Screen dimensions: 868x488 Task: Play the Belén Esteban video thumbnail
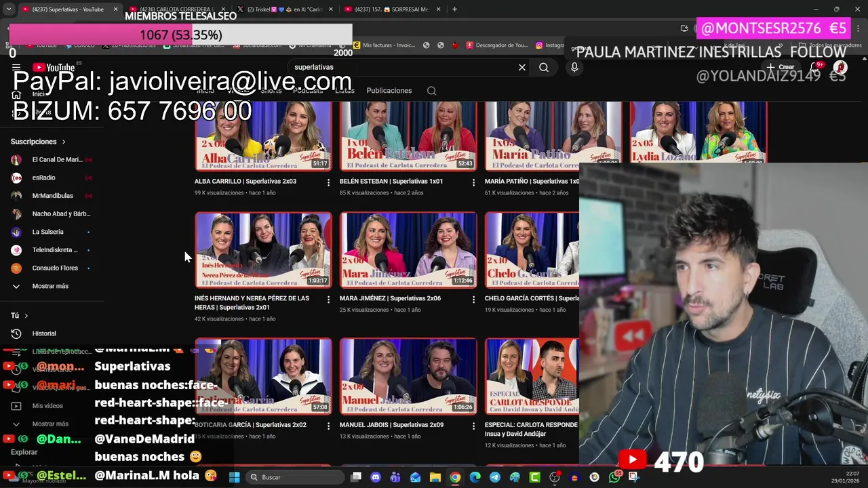(x=408, y=136)
